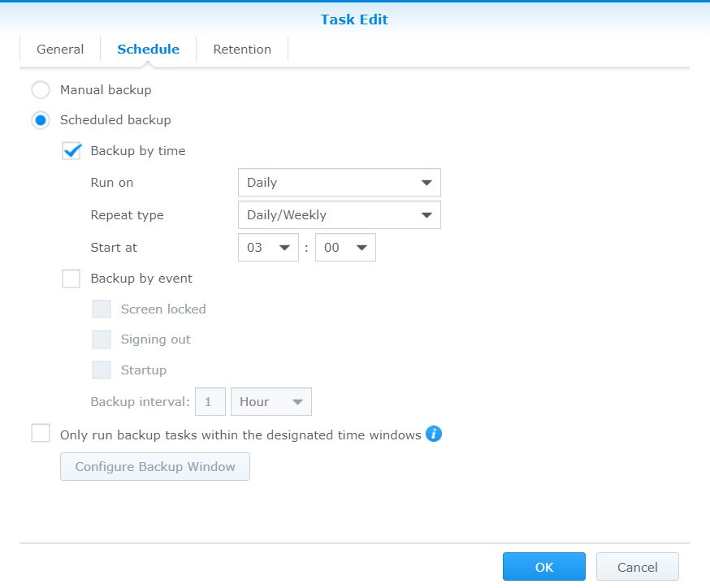The image size is (710, 588).
Task: Switch to the Retention tab
Action: 241,49
